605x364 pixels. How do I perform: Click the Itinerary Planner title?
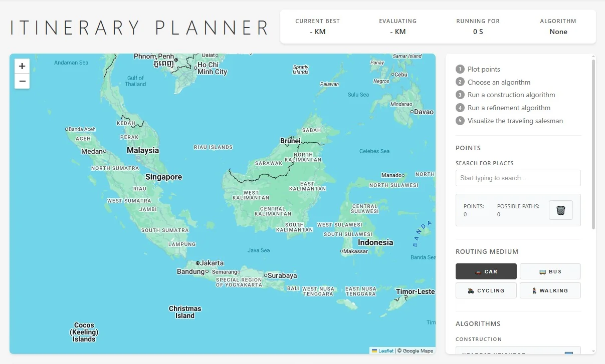140,28
